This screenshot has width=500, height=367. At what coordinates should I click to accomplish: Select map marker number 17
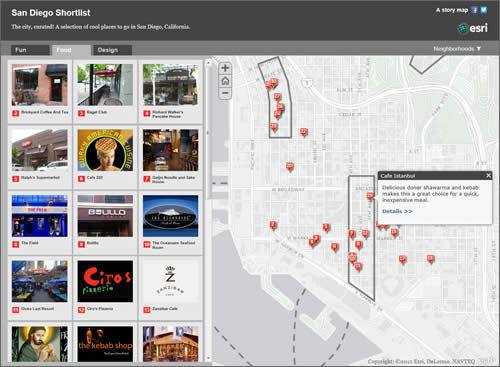(x=402, y=259)
